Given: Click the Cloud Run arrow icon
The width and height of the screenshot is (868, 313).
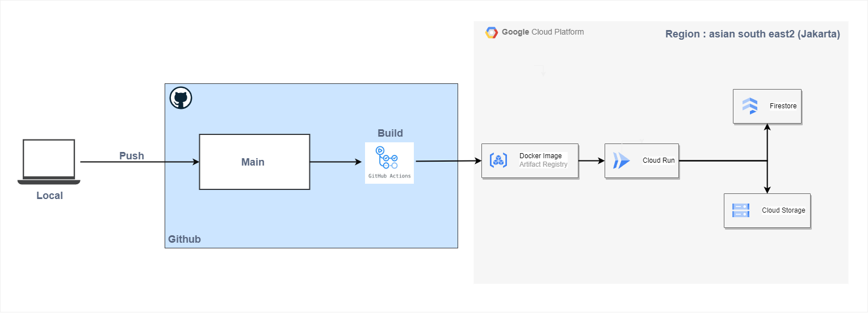Looking at the screenshot, I should point(622,161).
